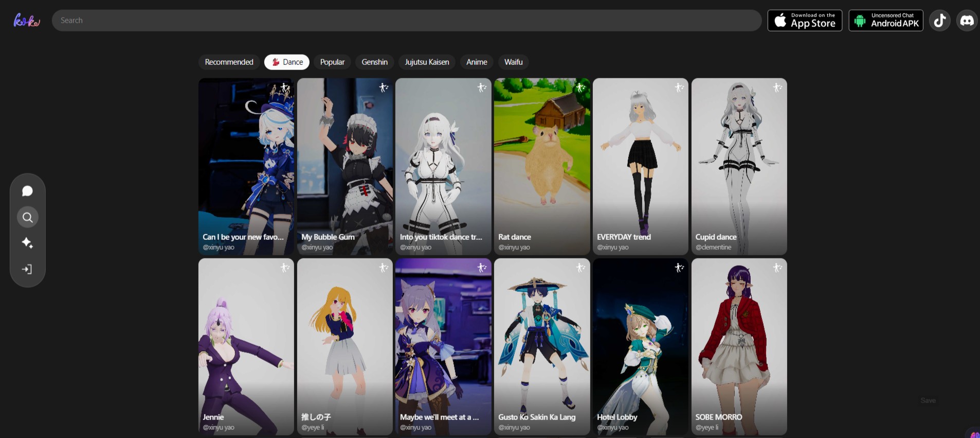Click @clementine under Cupid dance

click(713, 248)
